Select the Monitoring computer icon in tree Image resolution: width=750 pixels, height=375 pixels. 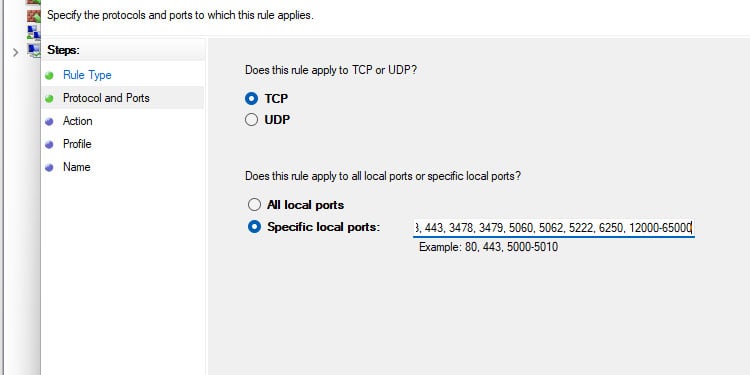coord(34,50)
